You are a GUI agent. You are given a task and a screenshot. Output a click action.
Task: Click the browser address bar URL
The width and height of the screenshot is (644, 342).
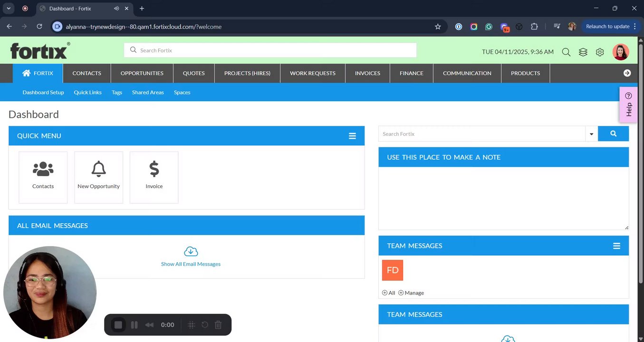144,27
